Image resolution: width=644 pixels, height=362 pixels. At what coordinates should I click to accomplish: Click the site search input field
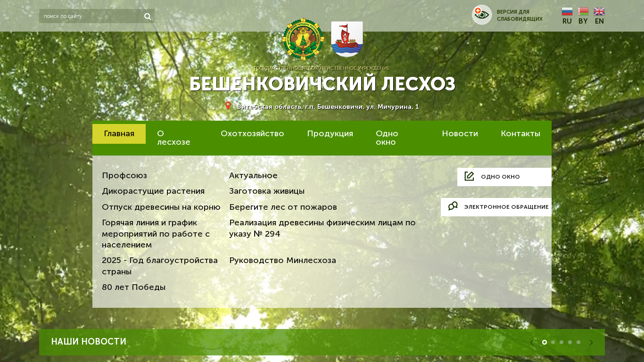(92, 16)
